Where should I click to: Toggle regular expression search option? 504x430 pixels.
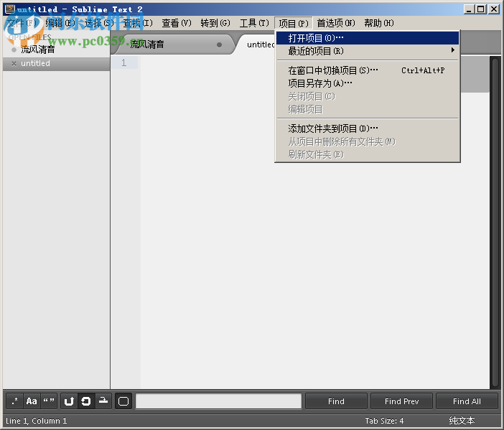click(x=14, y=401)
